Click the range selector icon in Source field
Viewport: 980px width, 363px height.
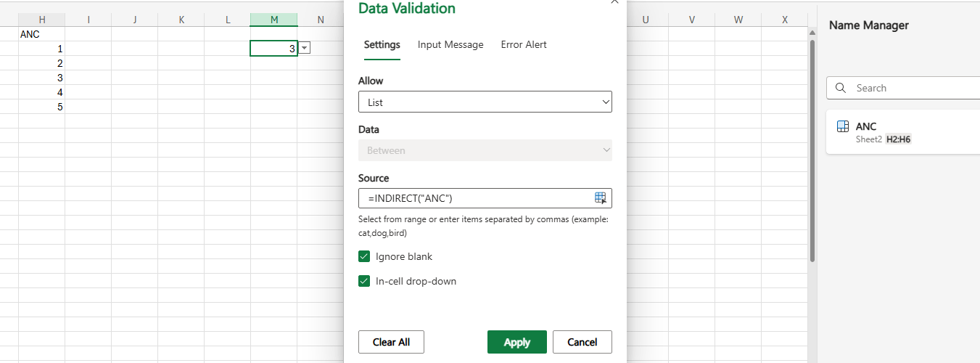[600, 198]
